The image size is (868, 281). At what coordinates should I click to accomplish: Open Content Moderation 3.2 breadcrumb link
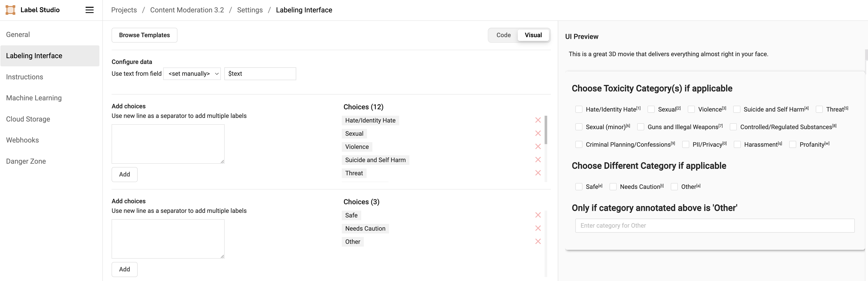point(187,10)
